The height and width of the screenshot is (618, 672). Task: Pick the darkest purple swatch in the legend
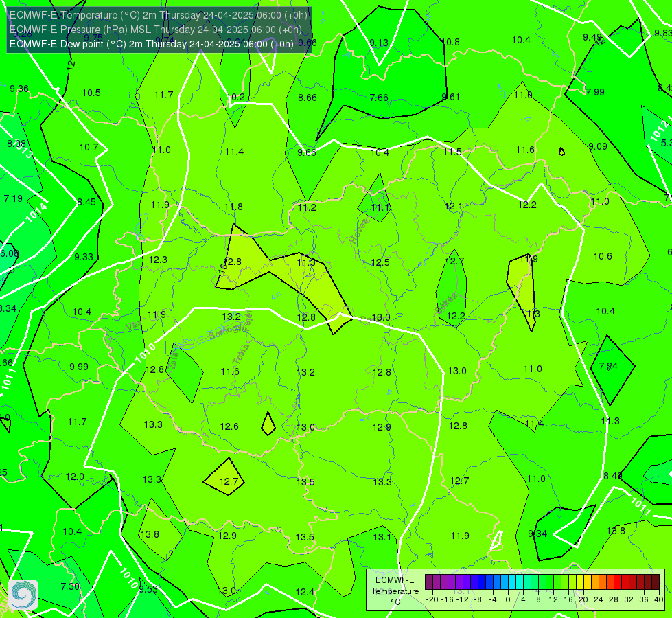point(429,582)
